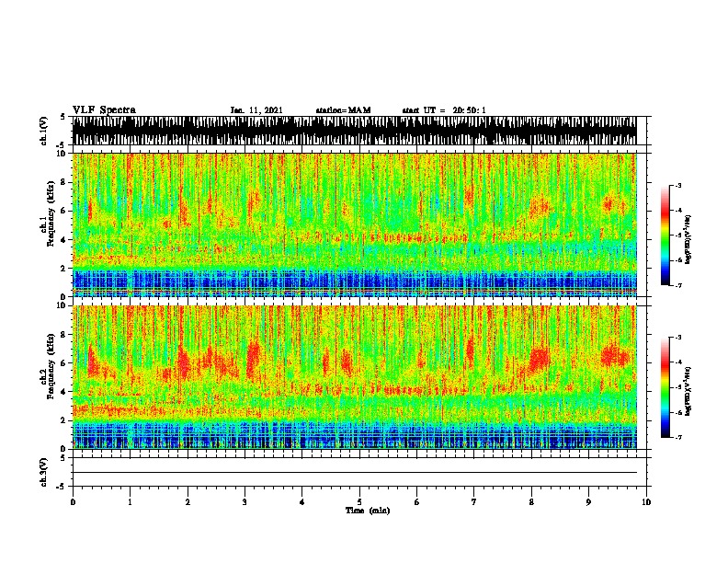Click time axis tick label 7
Screen dimensions: 728x563
coord(474,502)
